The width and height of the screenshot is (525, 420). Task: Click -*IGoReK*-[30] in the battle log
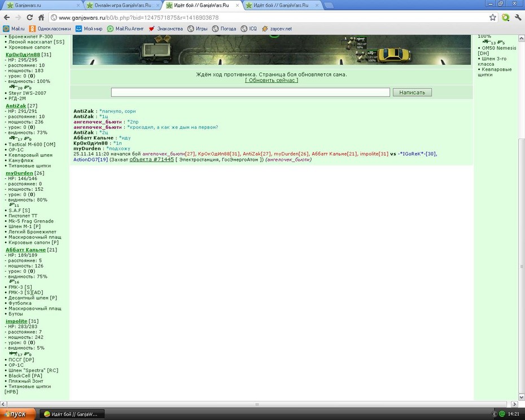417,154
